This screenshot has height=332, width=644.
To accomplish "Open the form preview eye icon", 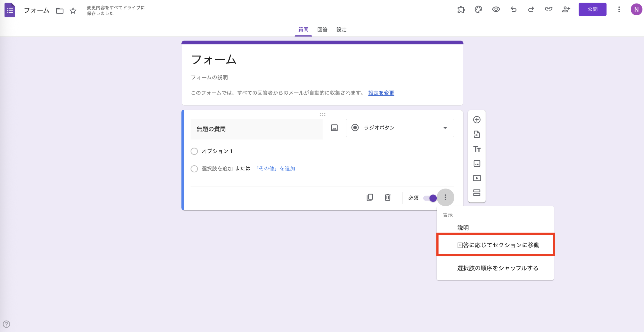I will [496, 9].
